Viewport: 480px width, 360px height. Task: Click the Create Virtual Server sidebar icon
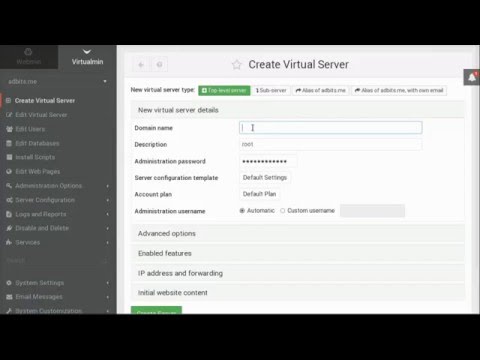pyautogui.click(x=9, y=101)
